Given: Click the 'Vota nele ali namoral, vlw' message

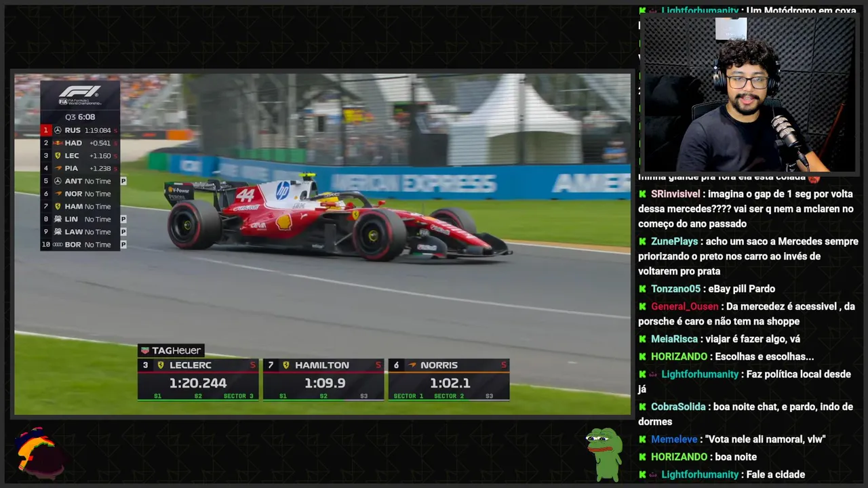Looking at the screenshot, I should click(766, 439).
